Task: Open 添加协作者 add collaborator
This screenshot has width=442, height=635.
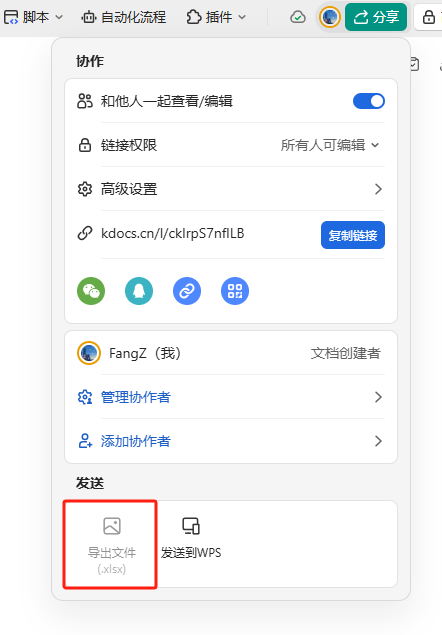Action: pyautogui.click(x=230, y=441)
